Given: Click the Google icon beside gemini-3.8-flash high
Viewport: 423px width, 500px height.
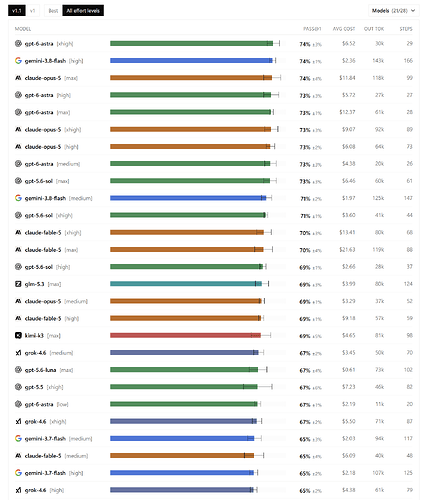Looking at the screenshot, I should (x=18, y=61).
